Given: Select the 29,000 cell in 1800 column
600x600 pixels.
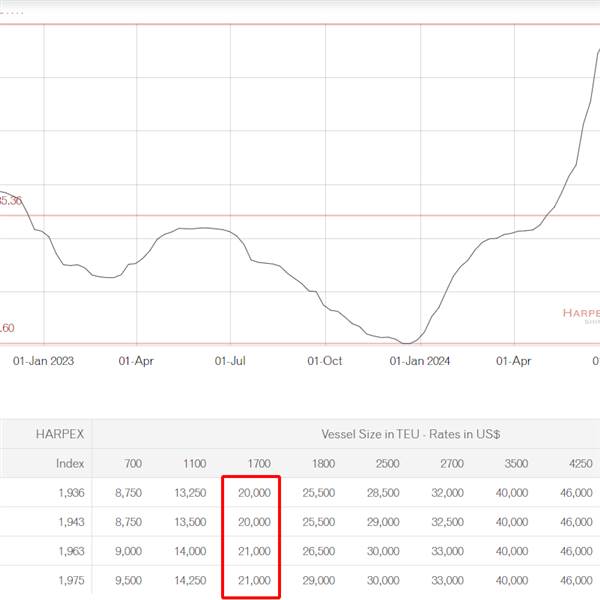Looking at the screenshot, I should click(318, 580).
